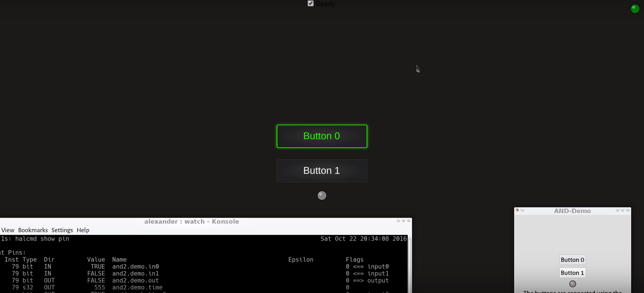The height and width of the screenshot is (293, 644).
Task: Minimize the Konsole window
Action: click(x=398, y=220)
